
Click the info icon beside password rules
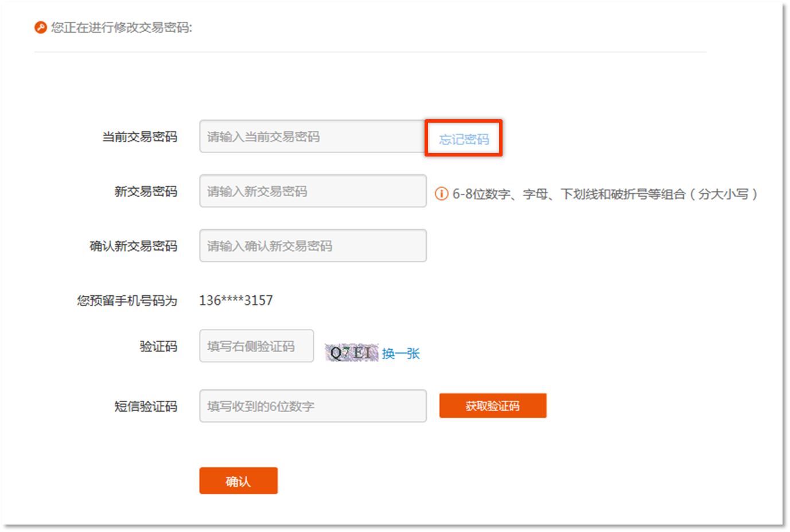(x=441, y=194)
